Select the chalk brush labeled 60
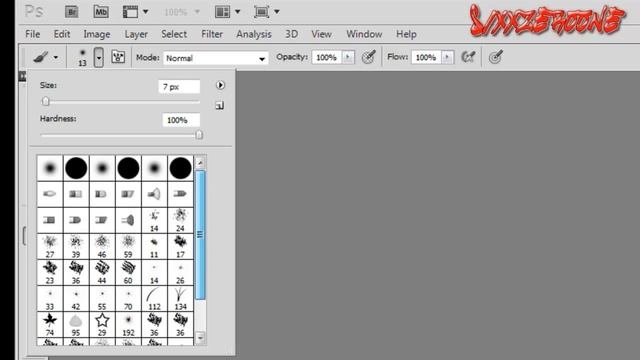This screenshot has height=360, width=640. click(128, 273)
